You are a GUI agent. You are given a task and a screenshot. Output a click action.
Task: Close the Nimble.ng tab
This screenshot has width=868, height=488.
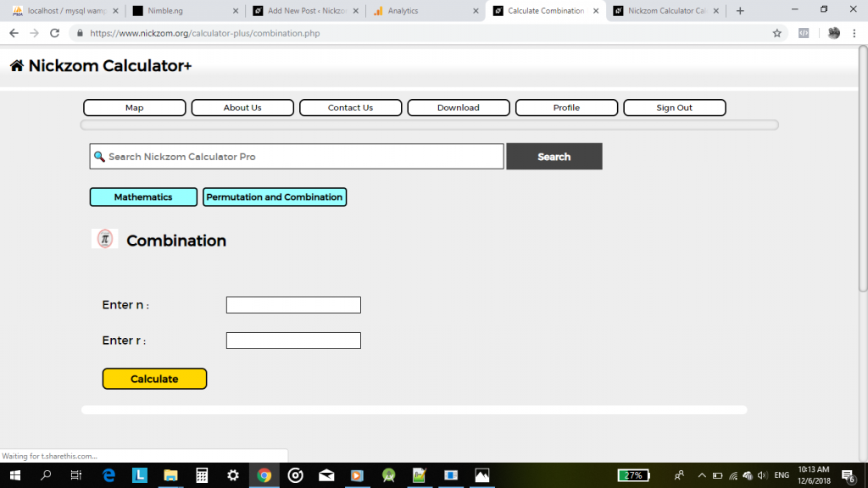pyautogui.click(x=236, y=10)
